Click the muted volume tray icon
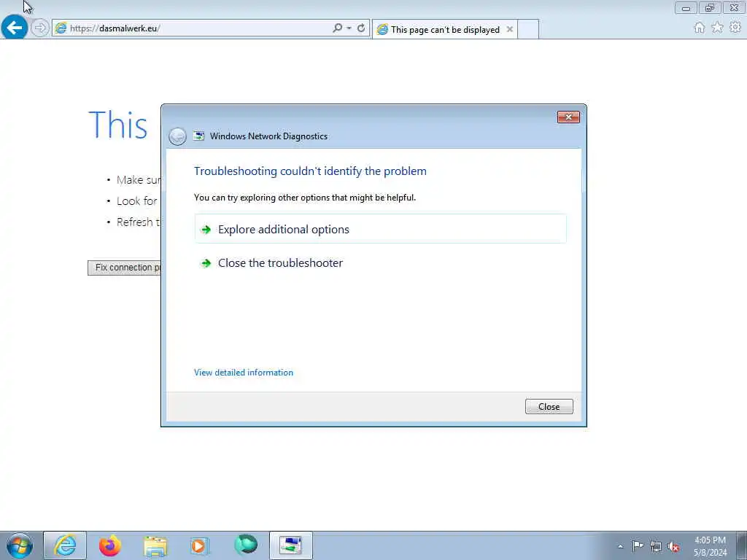 point(673,546)
